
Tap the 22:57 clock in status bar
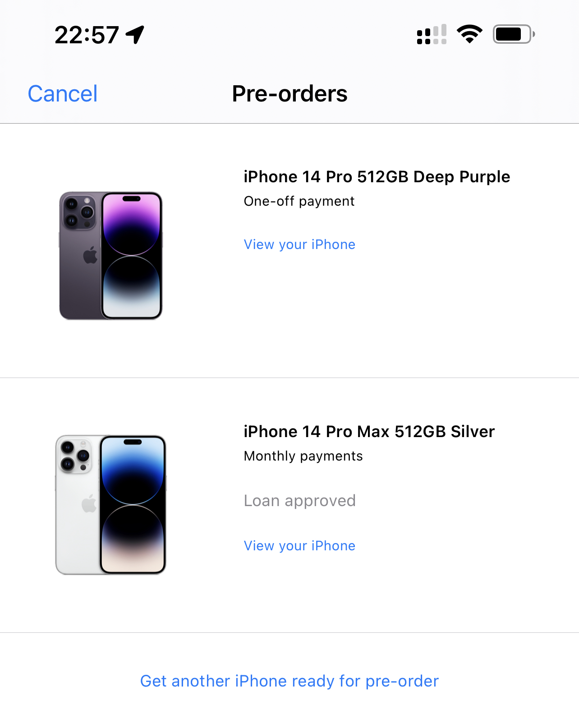point(87,35)
